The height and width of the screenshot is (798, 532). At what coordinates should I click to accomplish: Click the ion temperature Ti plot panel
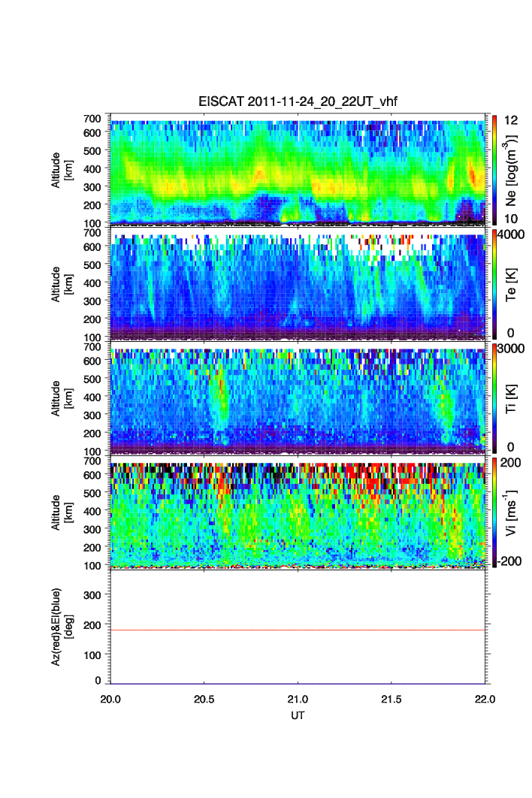[x=298, y=398]
